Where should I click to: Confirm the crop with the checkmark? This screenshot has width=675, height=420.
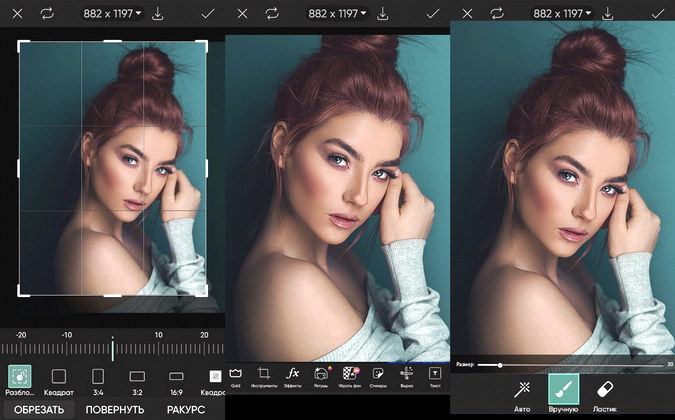point(208,14)
